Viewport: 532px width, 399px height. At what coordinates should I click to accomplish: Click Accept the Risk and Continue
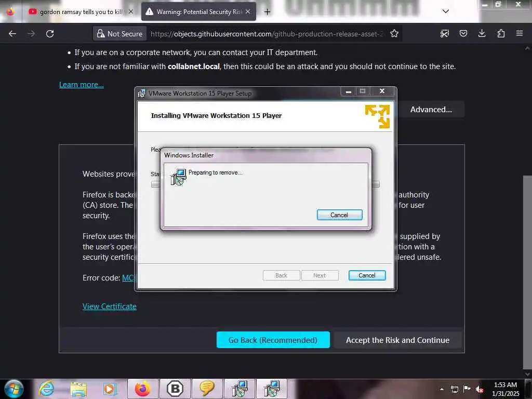tap(397, 340)
